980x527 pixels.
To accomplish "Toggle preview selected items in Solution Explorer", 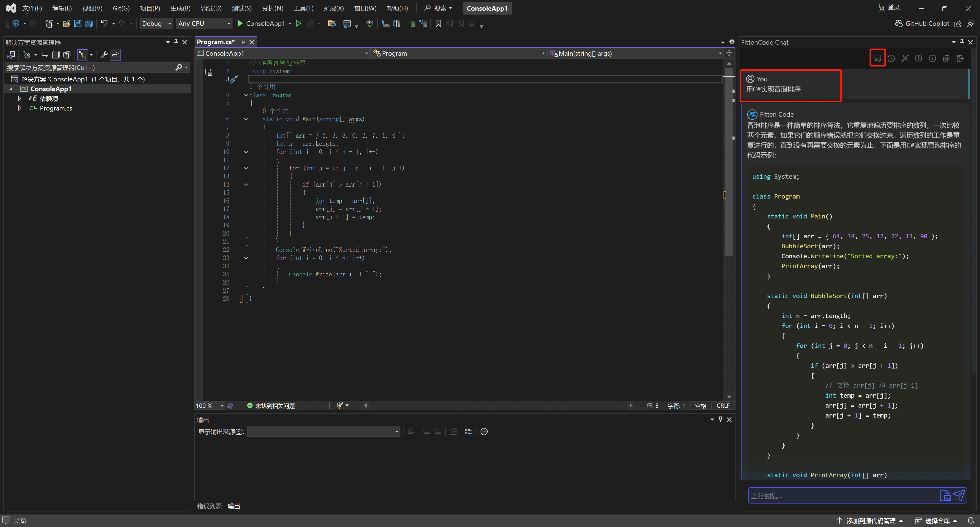I will (115, 55).
